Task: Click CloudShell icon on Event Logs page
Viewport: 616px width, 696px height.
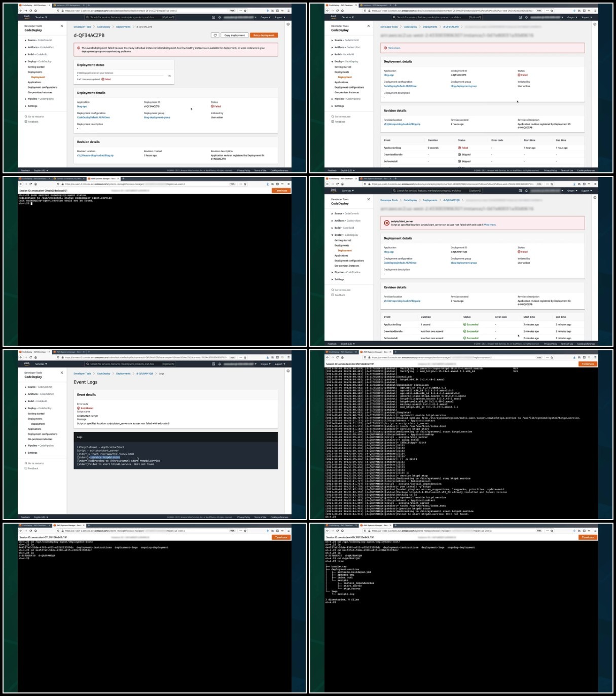Action: point(213,364)
